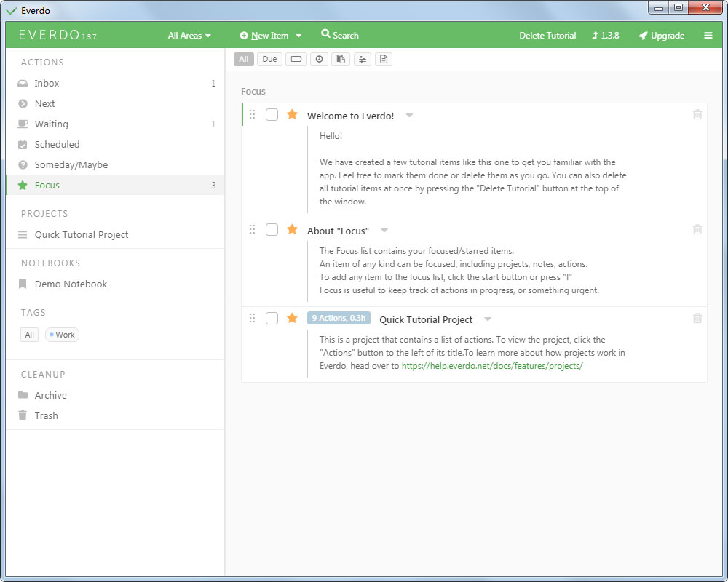Click the paste clipboard icon in filter bar
The width and height of the screenshot is (728, 582).
[341, 59]
